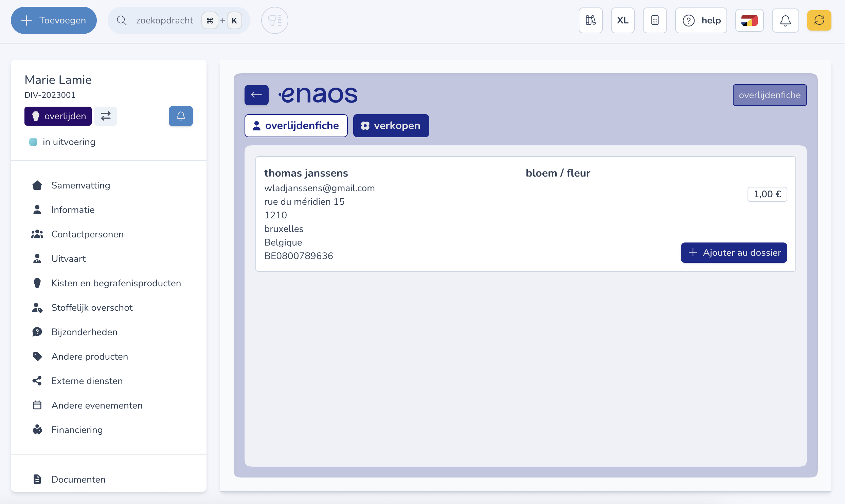
Task: Open the calculator icon button
Action: coord(654,20)
